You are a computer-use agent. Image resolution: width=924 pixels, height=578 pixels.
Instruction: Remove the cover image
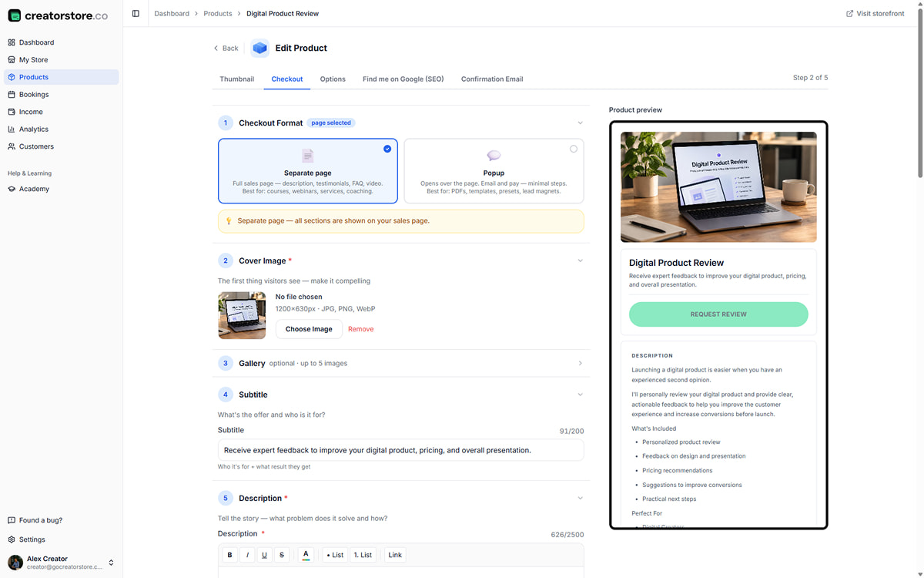360,329
